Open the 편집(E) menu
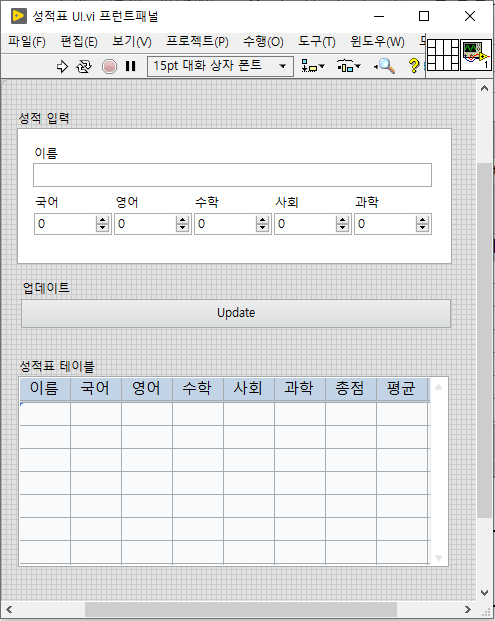495x621 pixels. (79, 42)
